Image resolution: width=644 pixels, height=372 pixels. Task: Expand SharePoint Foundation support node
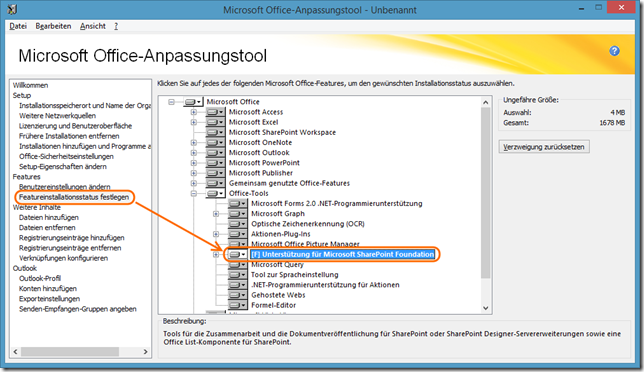click(x=216, y=255)
